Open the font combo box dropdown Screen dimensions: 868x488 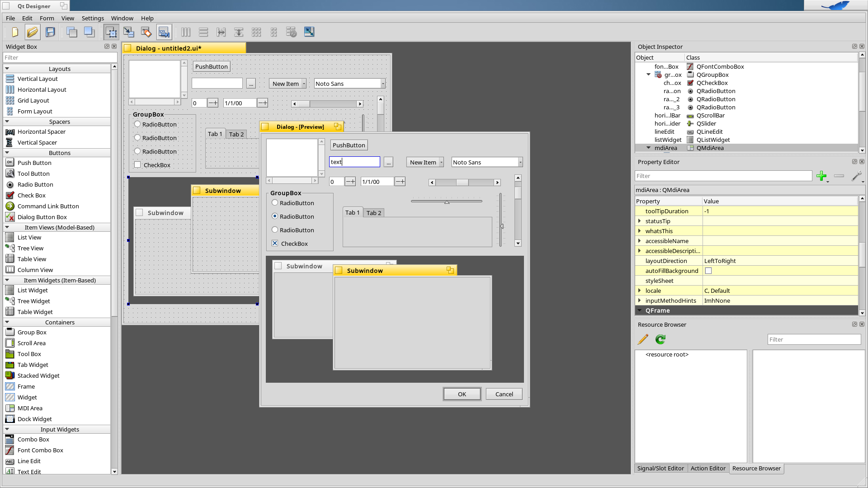pos(519,162)
